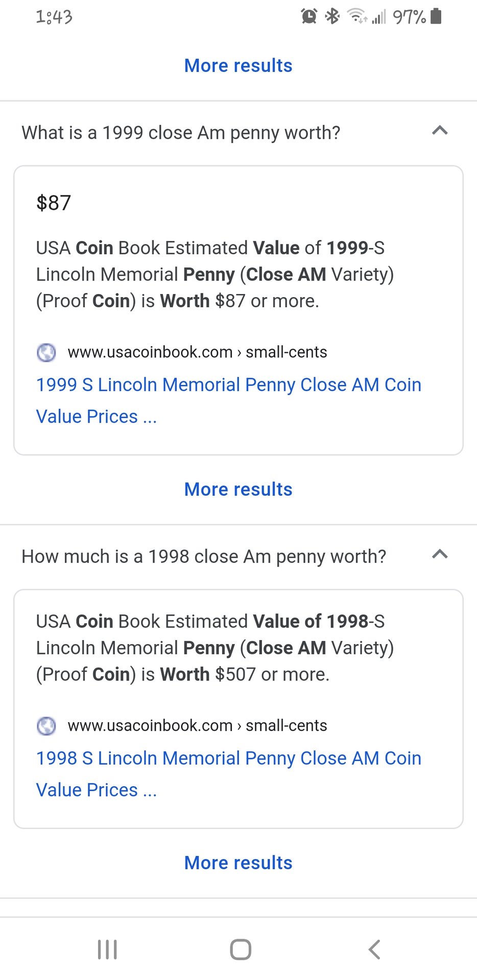Image resolution: width=477 pixels, height=980 pixels.
Task: Tap question text 'What is a 1999 close Am penny worth?'
Action: (181, 133)
